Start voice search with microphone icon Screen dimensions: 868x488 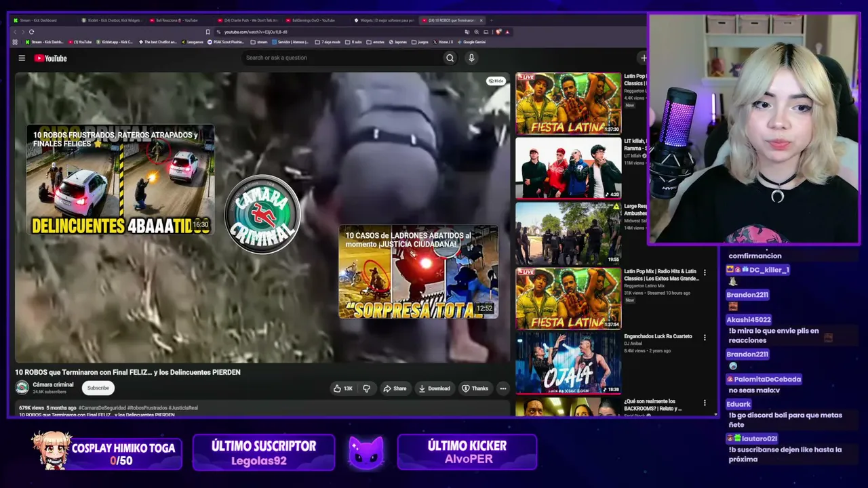pyautogui.click(x=471, y=58)
